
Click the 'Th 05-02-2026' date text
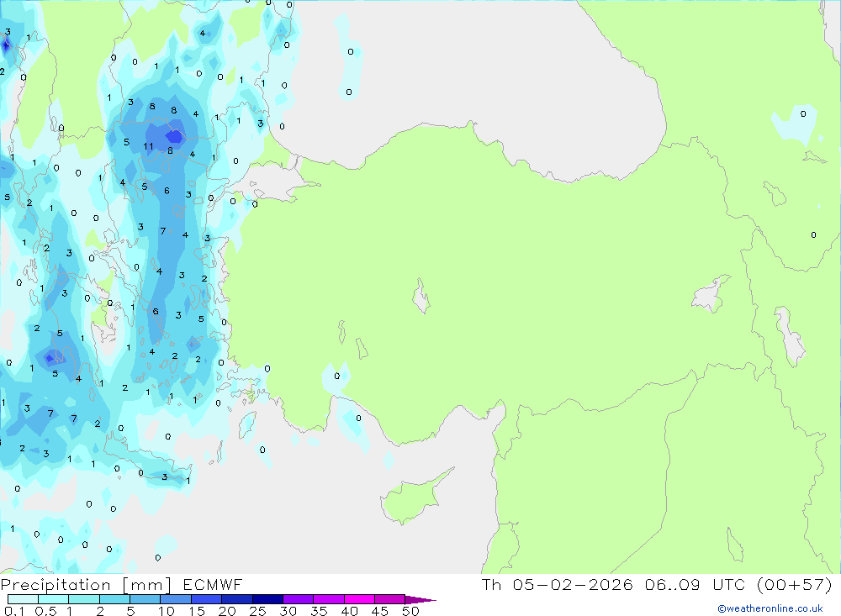pos(558,585)
